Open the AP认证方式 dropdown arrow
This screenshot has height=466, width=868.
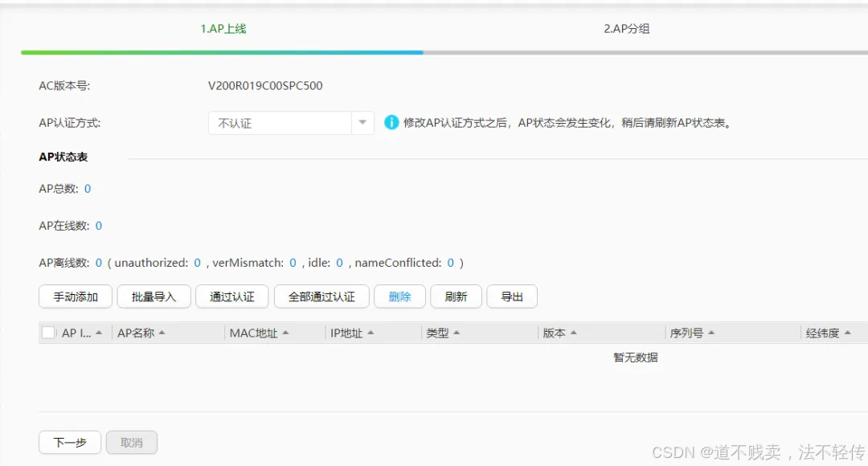362,123
